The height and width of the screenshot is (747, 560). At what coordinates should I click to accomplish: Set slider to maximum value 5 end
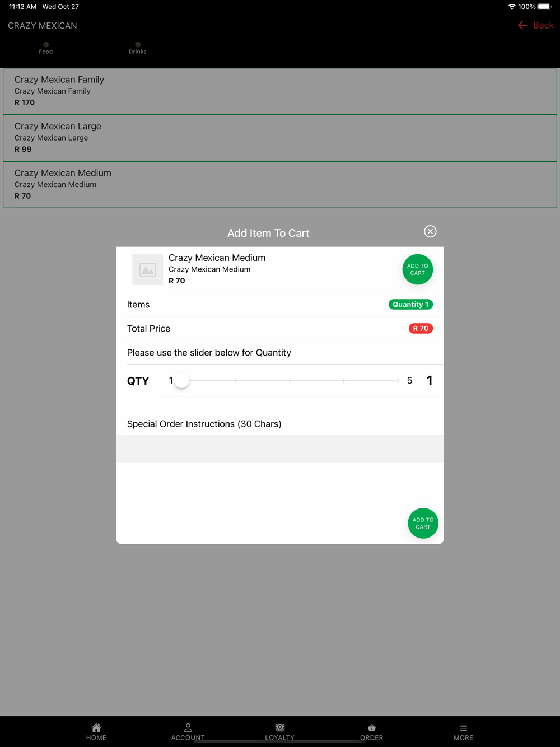coord(398,381)
